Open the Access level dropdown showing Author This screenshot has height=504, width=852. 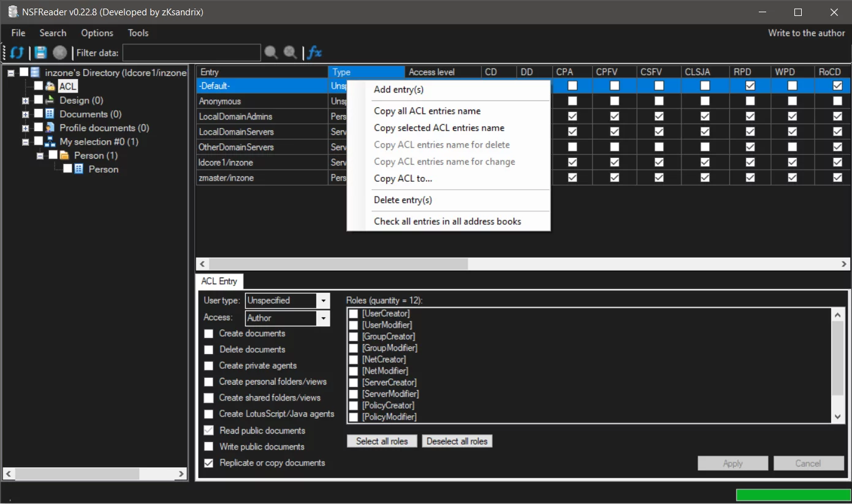323,318
